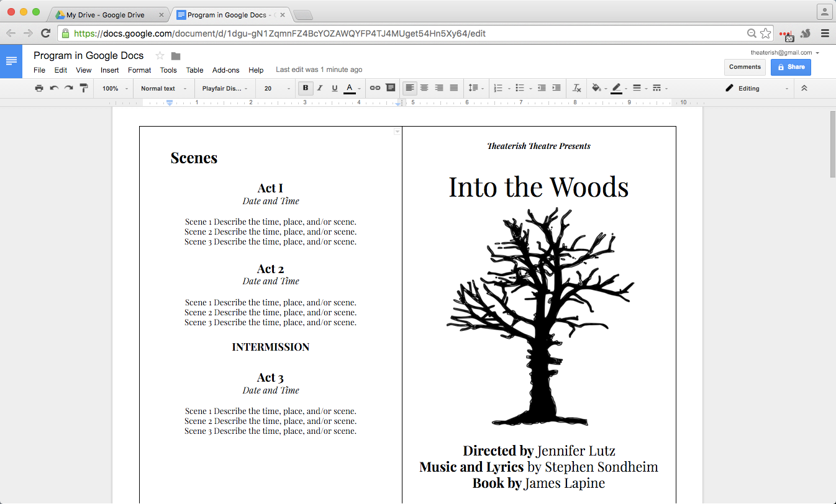Bookmark this page with the star
This screenshot has width=836, height=504.
(x=766, y=34)
